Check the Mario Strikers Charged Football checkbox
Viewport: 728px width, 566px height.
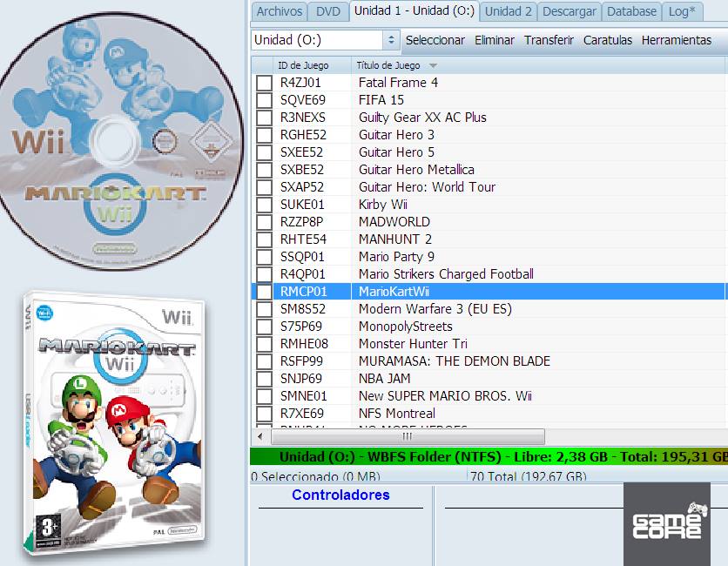(264, 274)
